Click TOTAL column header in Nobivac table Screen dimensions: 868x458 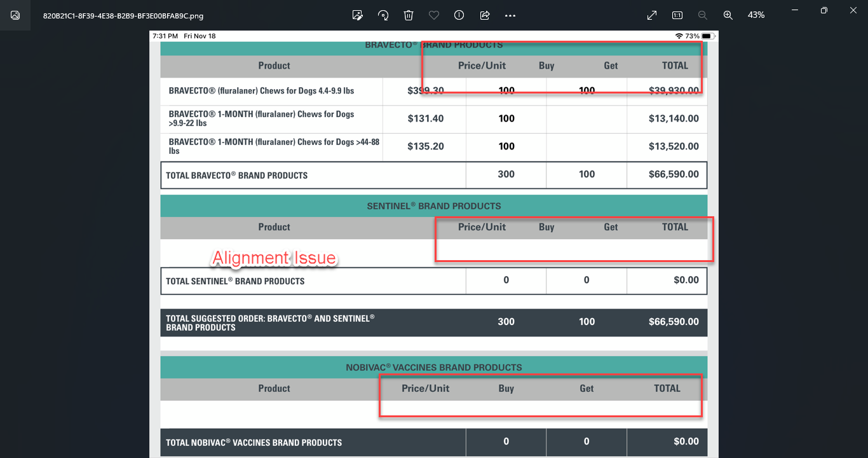tap(667, 389)
